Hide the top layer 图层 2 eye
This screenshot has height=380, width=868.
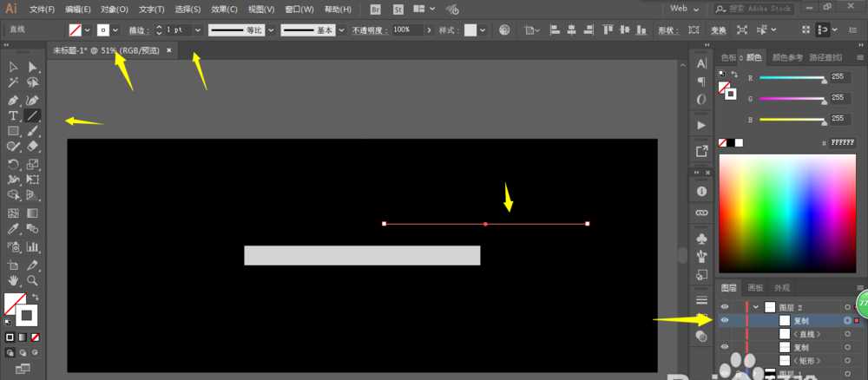tap(725, 307)
